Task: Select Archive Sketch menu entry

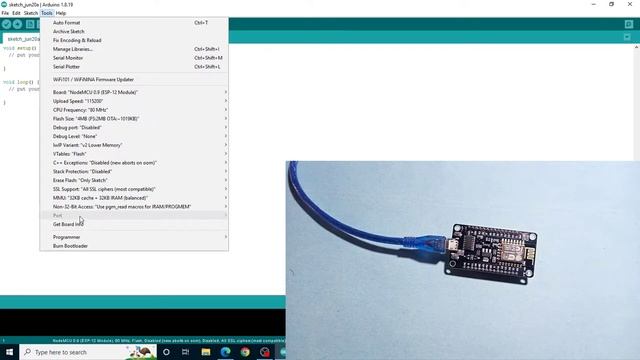Action: [x=134, y=31]
